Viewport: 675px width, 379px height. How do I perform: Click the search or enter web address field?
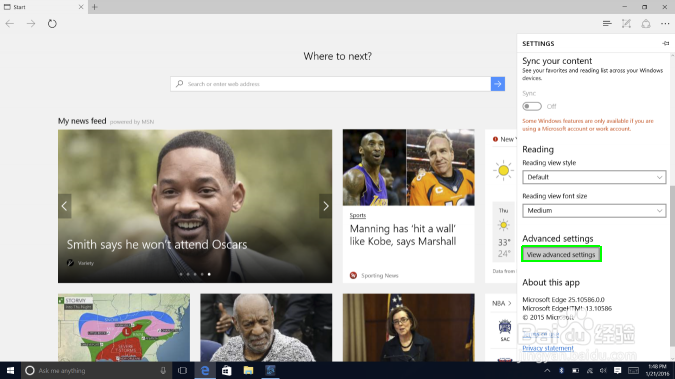(330, 84)
